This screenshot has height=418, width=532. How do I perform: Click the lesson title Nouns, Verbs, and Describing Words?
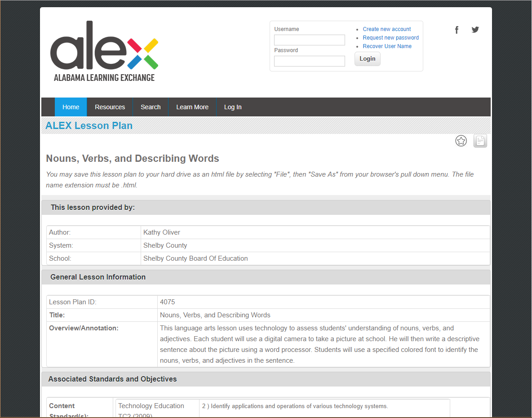132,158
